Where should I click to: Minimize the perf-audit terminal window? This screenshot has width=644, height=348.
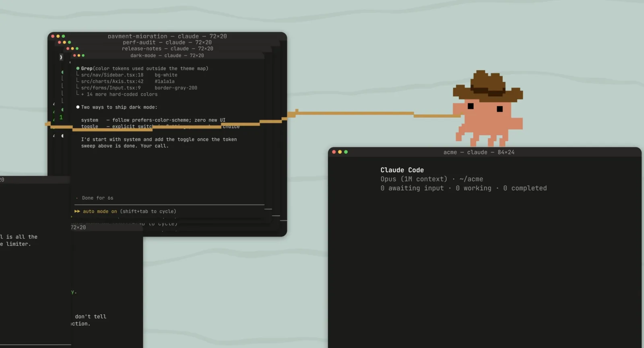point(64,42)
